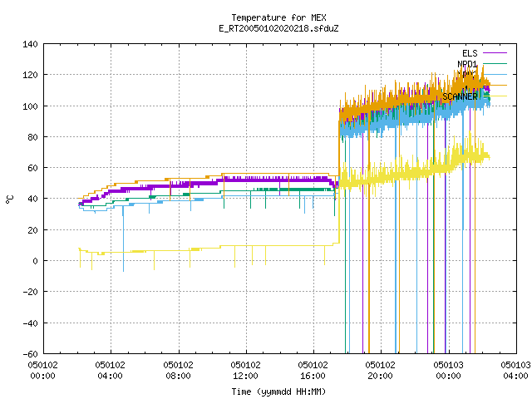Image resolution: width=532 pixels, height=399 pixels.
Task: Click the x-axis tick '050102 12:00'
Action: (x=246, y=371)
